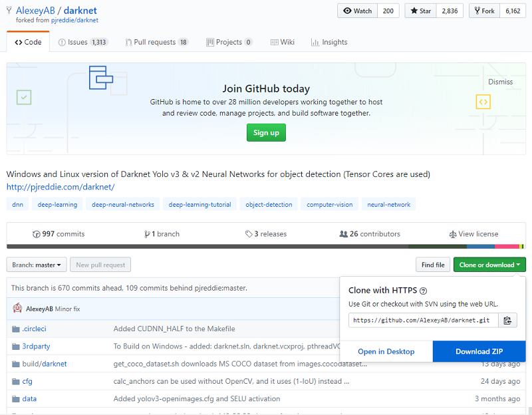
Task: Open the Wiki tab
Action: (282, 42)
